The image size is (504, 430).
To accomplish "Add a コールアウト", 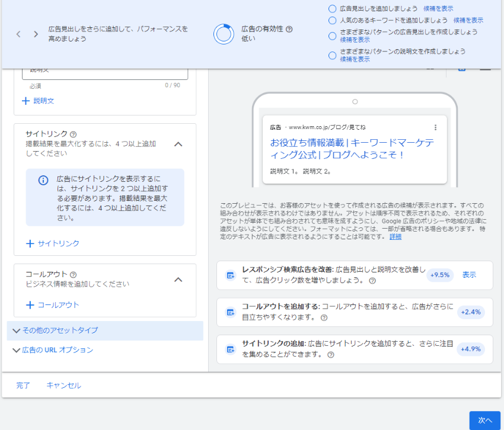I will coord(52,305).
